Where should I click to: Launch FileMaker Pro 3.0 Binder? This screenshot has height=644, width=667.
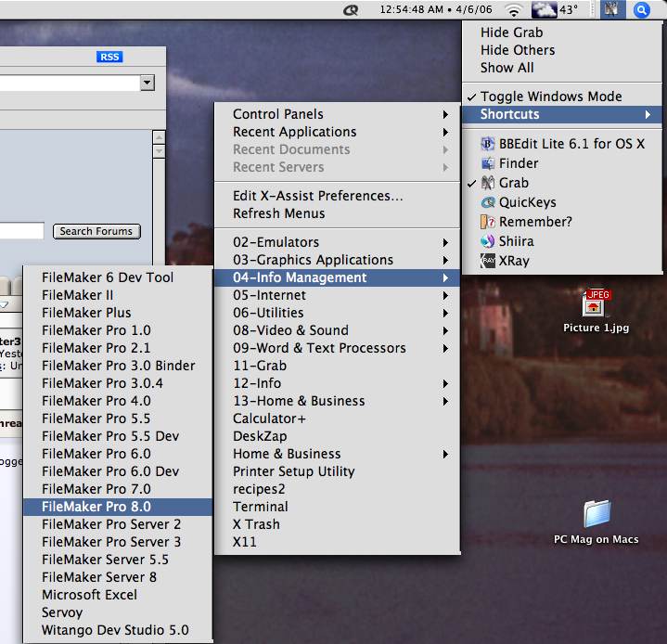pos(118,366)
